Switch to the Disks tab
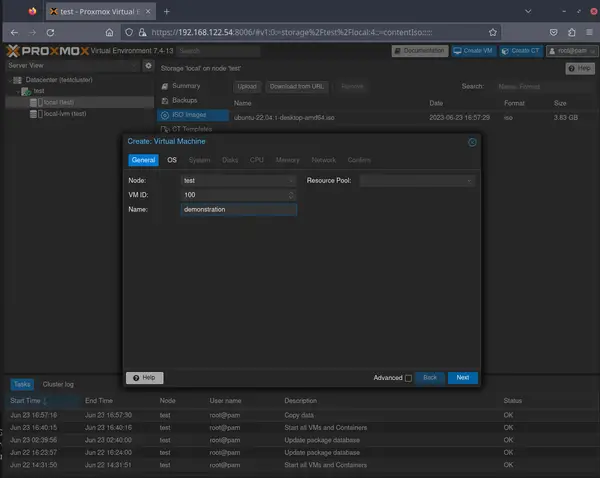This screenshot has height=478, width=600. pyautogui.click(x=230, y=160)
